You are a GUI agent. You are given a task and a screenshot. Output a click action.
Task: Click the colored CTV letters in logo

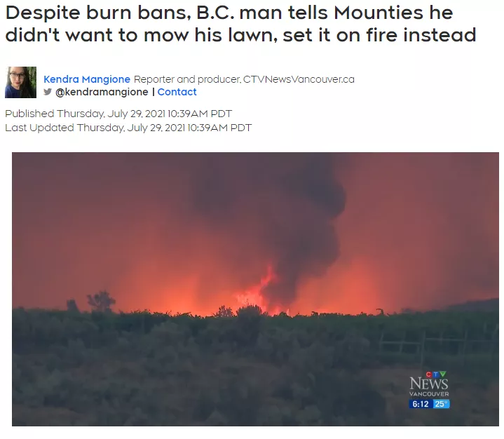(436, 374)
